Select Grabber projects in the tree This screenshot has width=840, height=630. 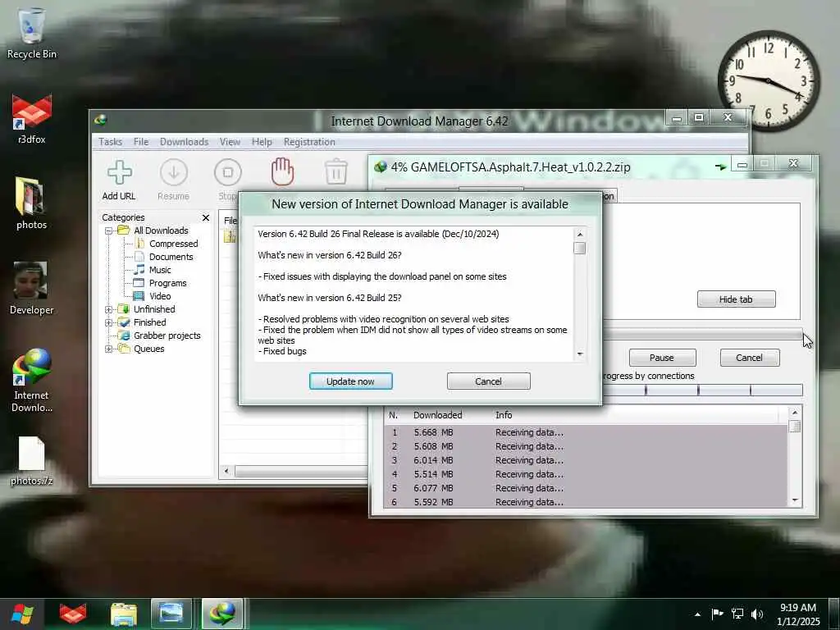tap(167, 336)
